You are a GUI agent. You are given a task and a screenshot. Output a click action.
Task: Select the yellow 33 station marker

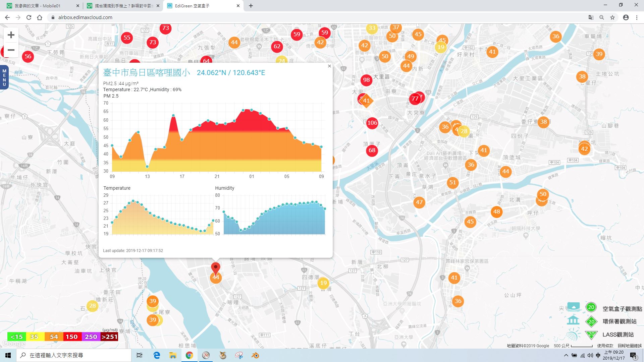[x=372, y=28]
